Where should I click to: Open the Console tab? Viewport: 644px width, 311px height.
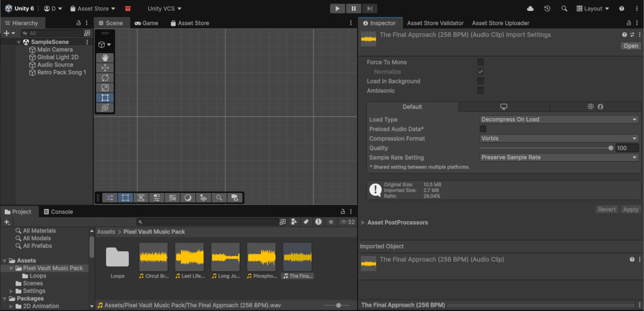(58, 212)
